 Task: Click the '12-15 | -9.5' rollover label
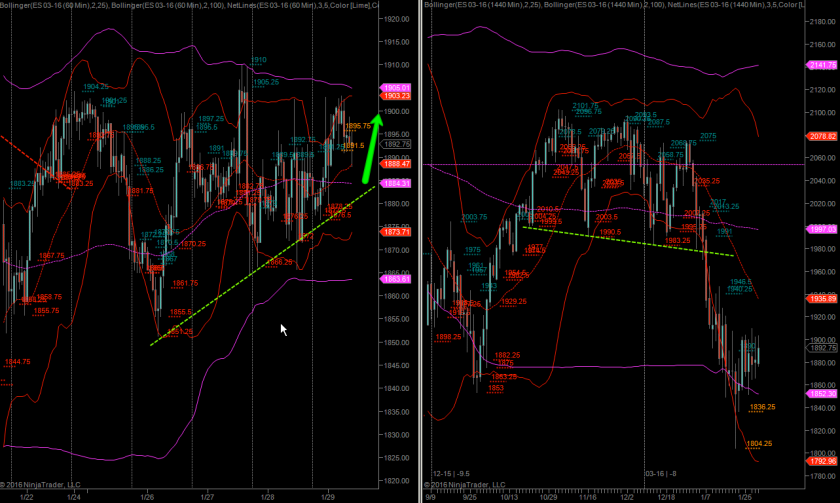(451, 474)
